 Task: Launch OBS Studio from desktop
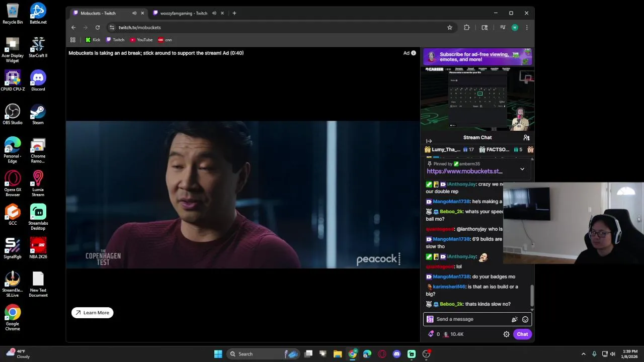(x=13, y=114)
